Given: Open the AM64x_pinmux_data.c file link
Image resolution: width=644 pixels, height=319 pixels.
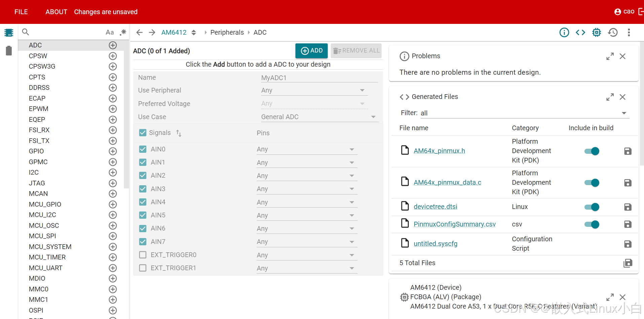Looking at the screenshot, I should [447, 182].
